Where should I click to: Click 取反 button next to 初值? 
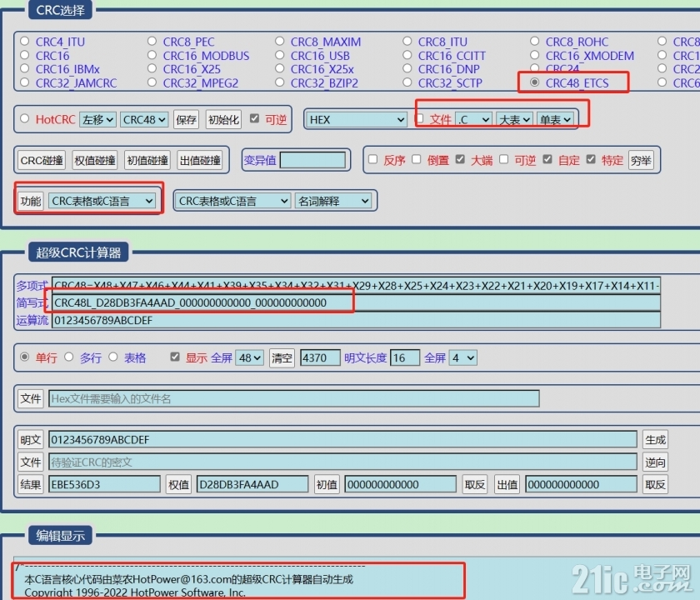(x=474, y=484)
